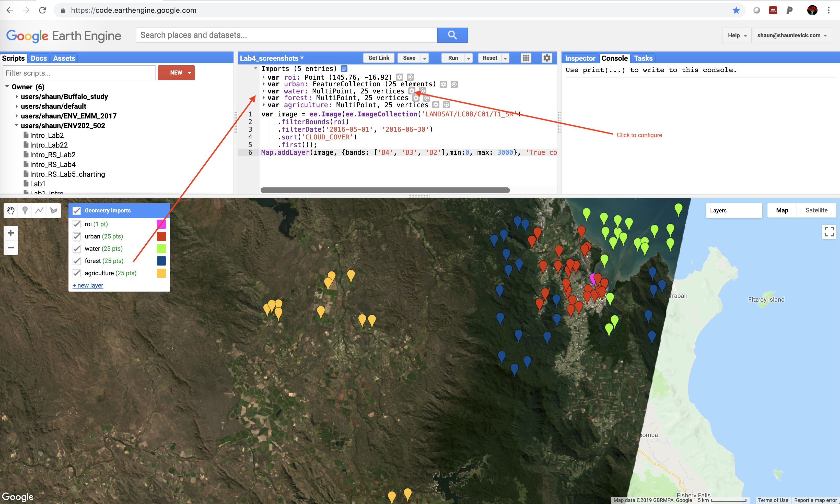The width and height of the screenshot is (840, 504).
Task: Click the forest blue color swatch
Action: click(161, 261)
